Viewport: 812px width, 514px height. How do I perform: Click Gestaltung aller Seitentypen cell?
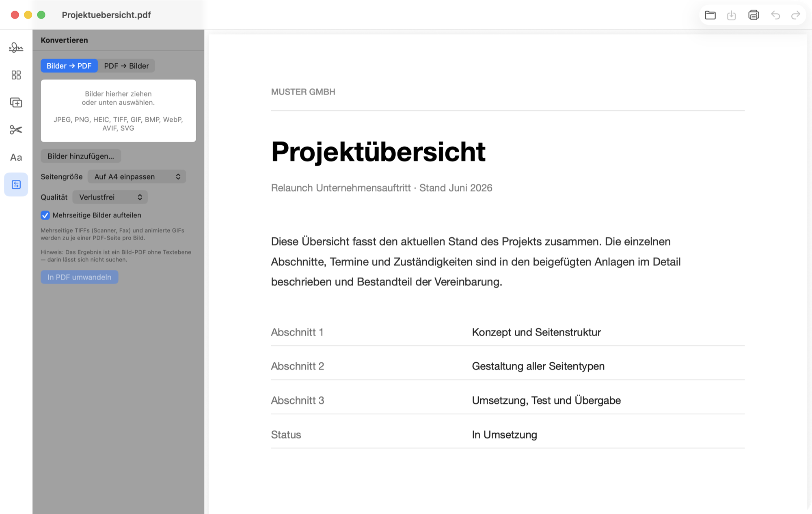tap(538, 366)
